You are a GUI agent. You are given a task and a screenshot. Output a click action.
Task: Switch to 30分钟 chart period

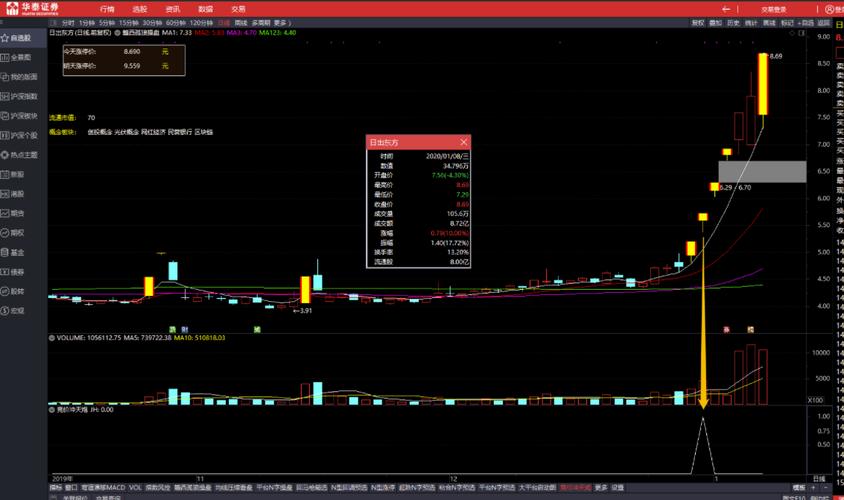coord(152,23)
